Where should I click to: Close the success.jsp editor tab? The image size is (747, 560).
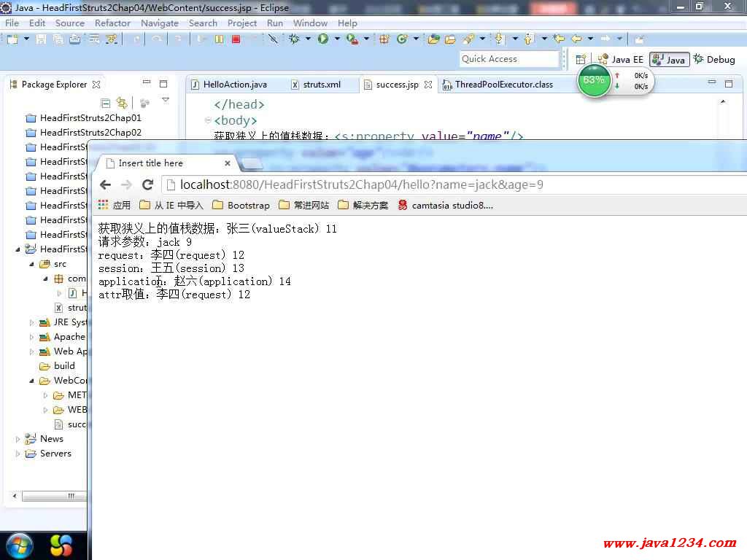click(x=428, y=85)
